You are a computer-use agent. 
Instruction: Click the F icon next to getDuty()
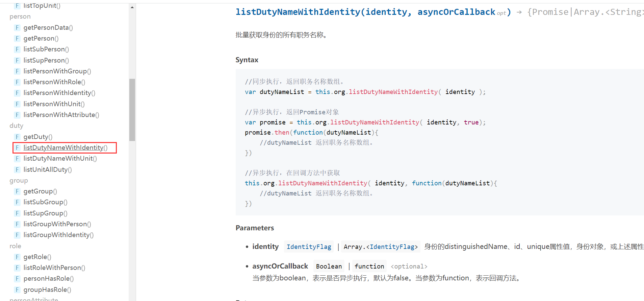pos(17,137)
